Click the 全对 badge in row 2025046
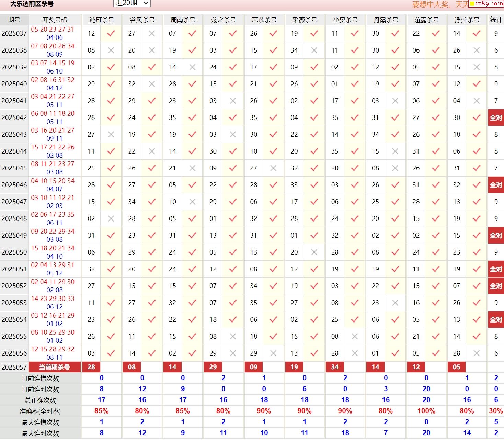Screen dimensions: 504x440 tap(496, 185)
